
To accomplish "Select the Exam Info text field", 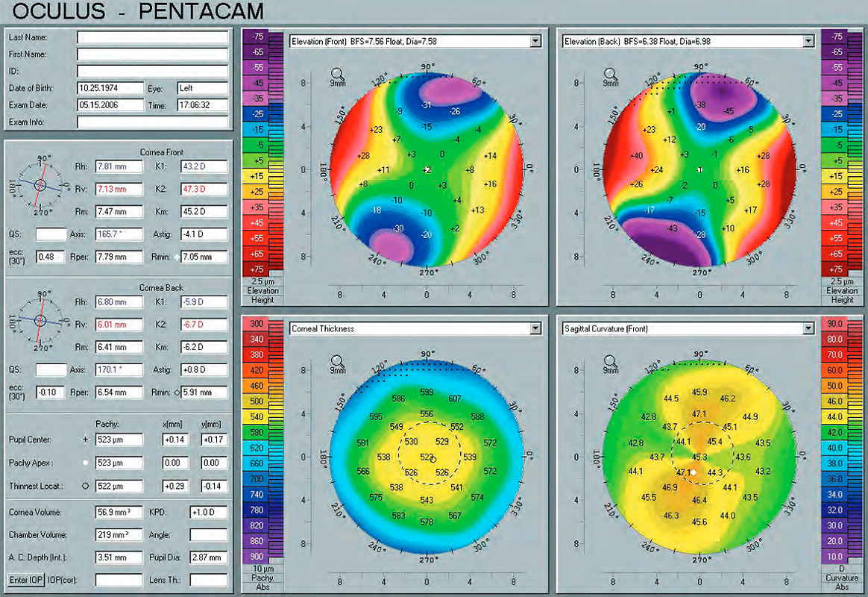I will coord(152,122).
